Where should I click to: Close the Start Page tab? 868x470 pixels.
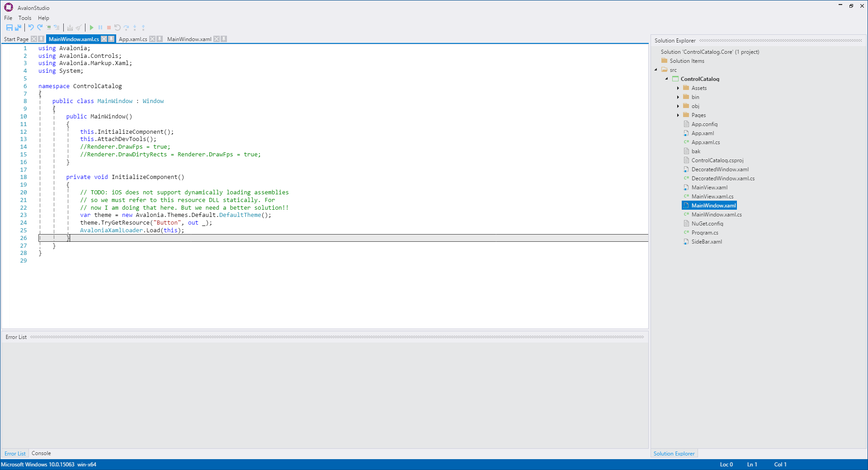34,39
